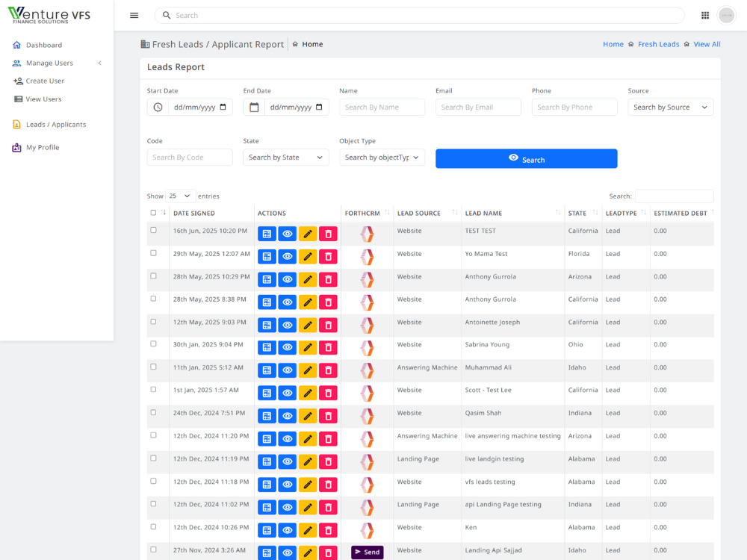Edit Qasim Shah lead with pencil icon
The height and width of the screenshot is (560, 747).
(308, 416)
